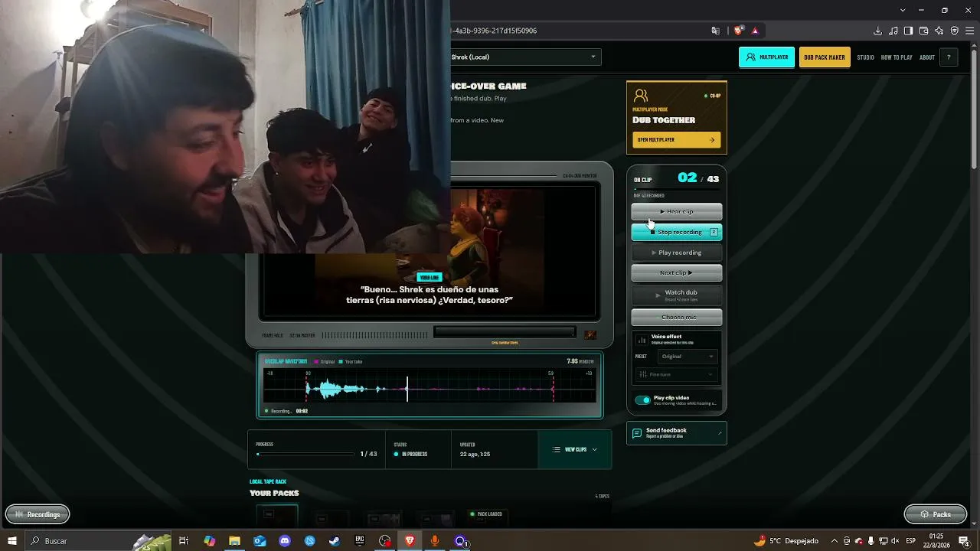The image size is (980, 551).
Task: Expand the browser tab search chevron
Action: 903,10
